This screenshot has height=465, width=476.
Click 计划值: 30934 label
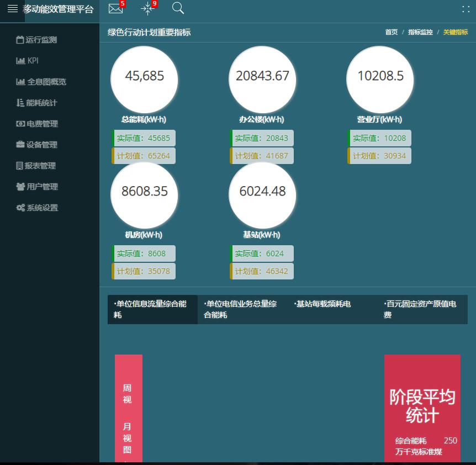tap(379, 156)
